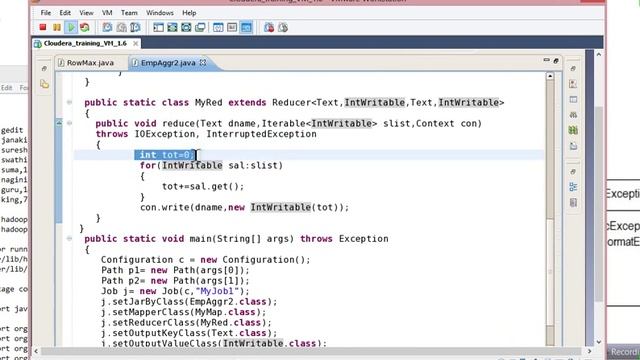Switch to the RowMax.java editor tab

[x=86, y=63]
